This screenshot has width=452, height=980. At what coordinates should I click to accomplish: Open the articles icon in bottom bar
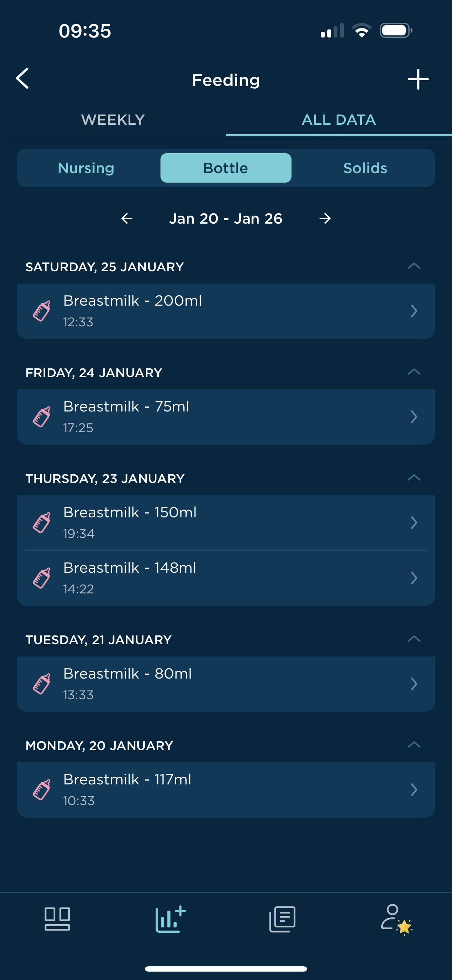tap(282, 919)
